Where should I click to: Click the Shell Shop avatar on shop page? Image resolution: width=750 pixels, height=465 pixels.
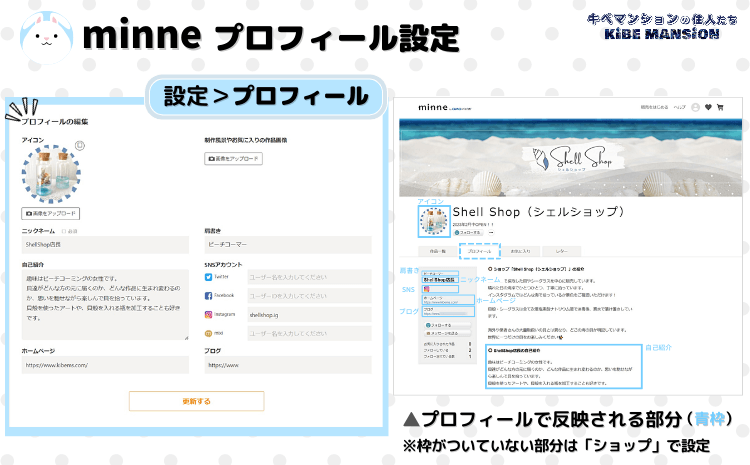coord(434,221)
